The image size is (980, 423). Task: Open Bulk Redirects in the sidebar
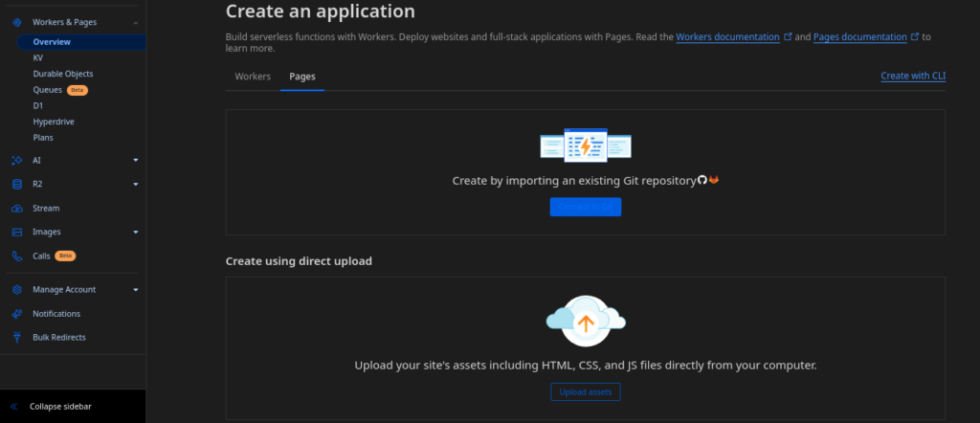pyautogui.click(x=59, y=338)
